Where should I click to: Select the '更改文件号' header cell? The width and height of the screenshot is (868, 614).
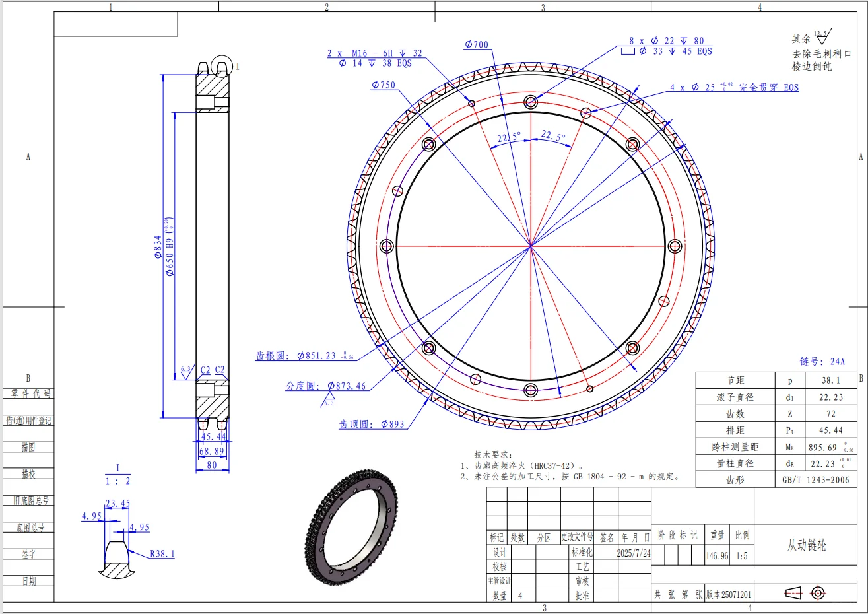tap(577, 537)
